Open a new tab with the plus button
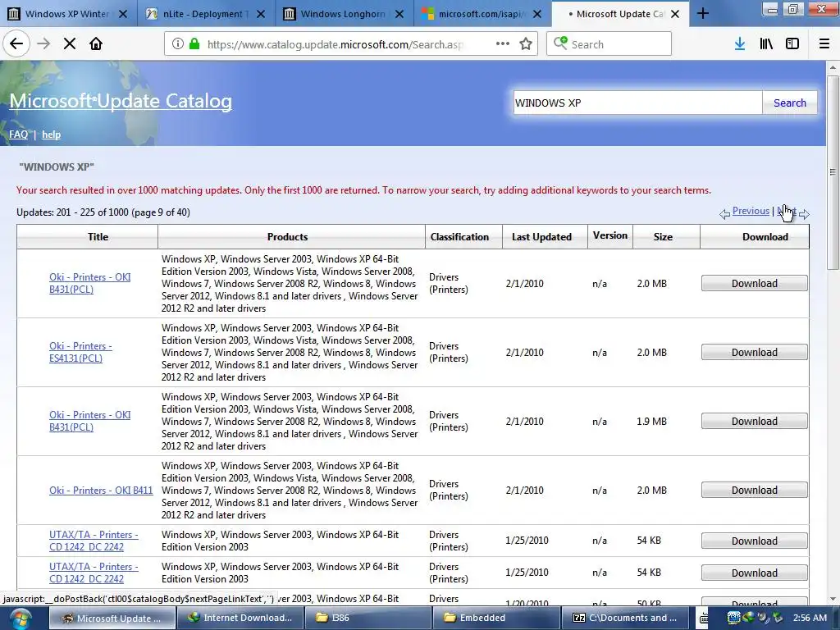This screenshot has height=630, width=840. click(703, 13)
